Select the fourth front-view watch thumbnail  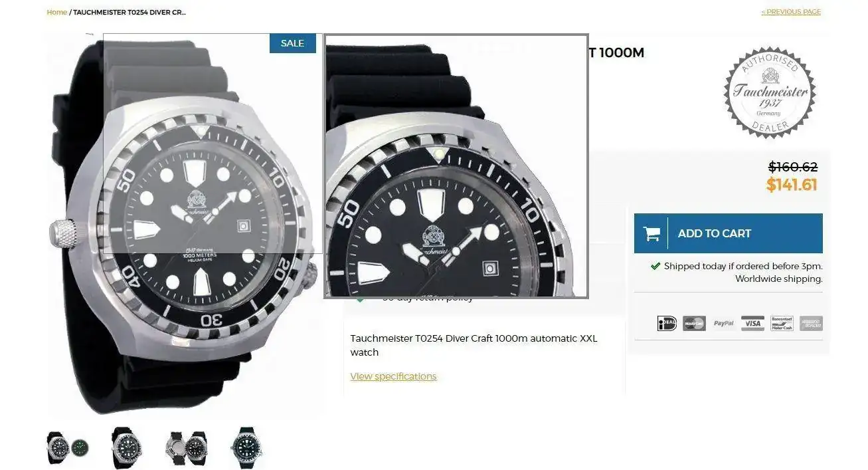(x=247, y=447)
